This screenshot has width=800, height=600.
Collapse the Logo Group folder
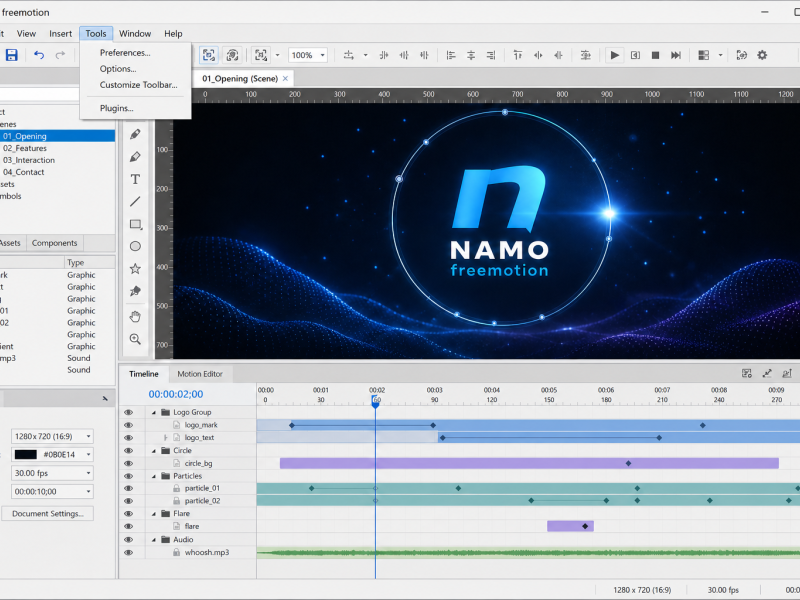tap(154, 412)
